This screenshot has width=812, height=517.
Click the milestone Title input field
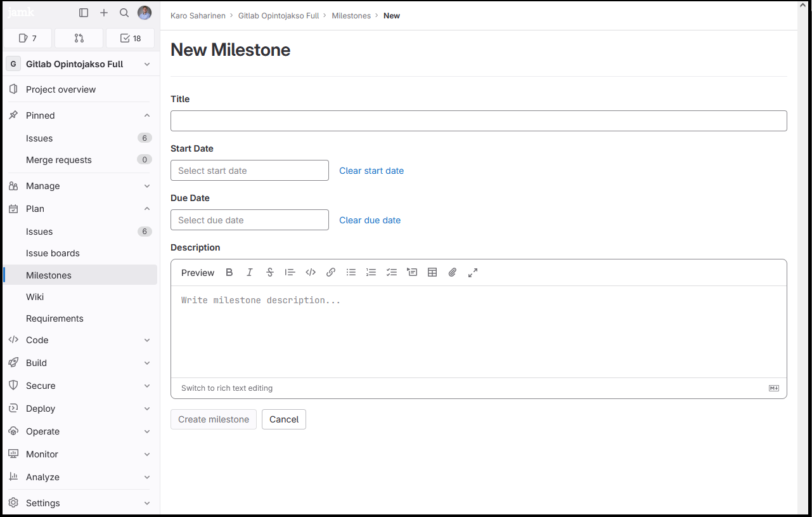(x=479, y=121)
